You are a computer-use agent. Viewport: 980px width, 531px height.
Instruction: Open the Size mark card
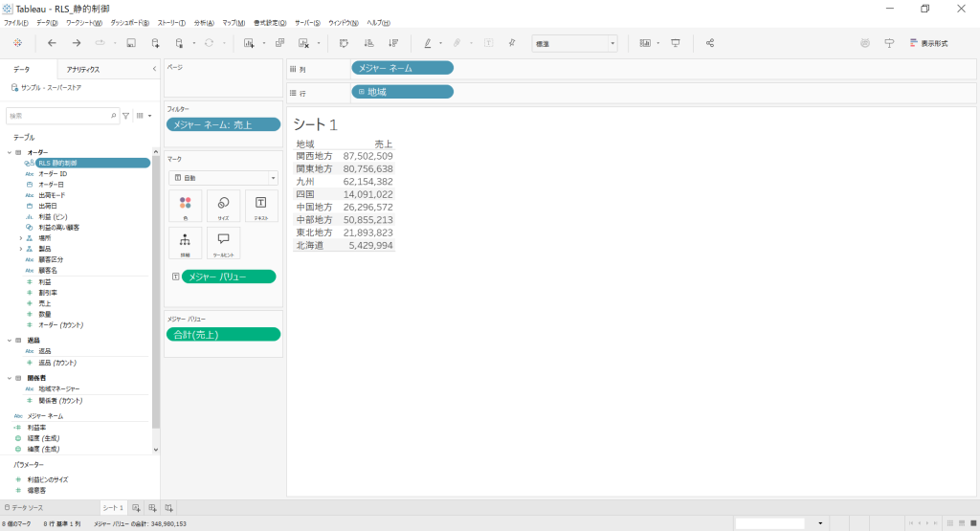click(x=223, y=206)
